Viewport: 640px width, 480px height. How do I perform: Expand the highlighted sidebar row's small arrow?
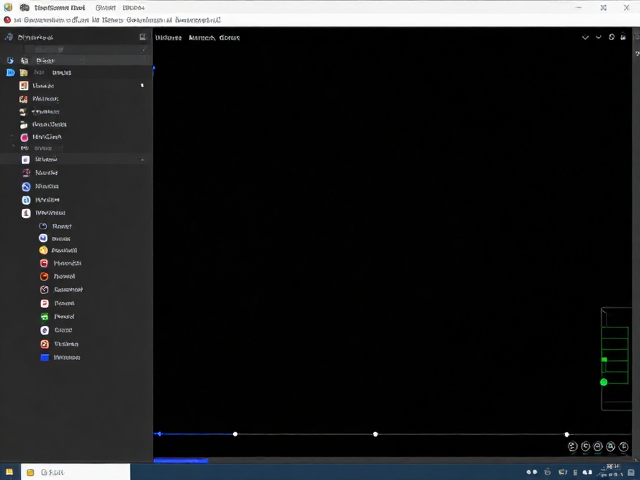pyautogui.click(x=142, y=160)
